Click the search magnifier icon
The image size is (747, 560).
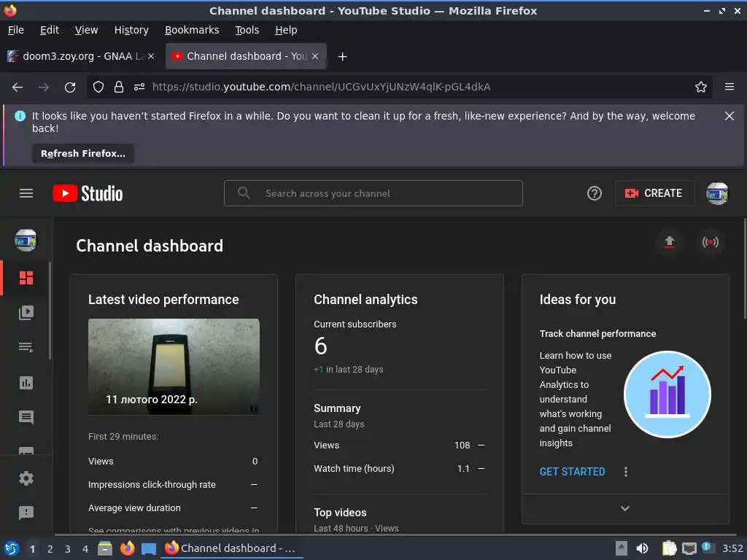pyautogui.click(x=244, y=193)
